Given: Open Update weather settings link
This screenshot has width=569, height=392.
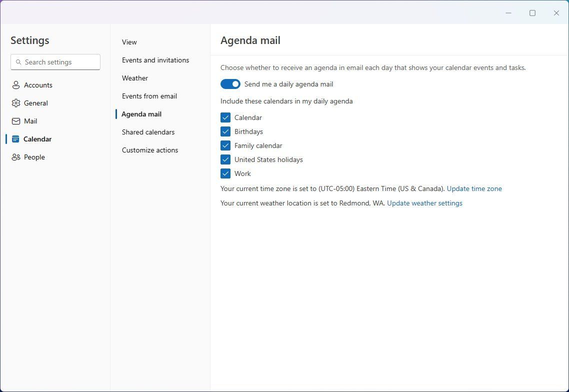Looking at the screenshot, I should coord(424,203).
